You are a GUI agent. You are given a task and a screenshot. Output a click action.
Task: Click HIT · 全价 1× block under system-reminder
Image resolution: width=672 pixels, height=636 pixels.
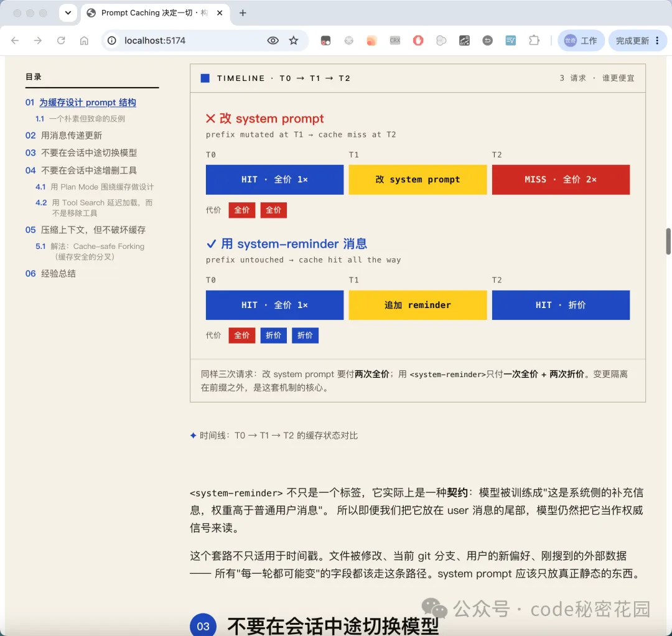275,305
